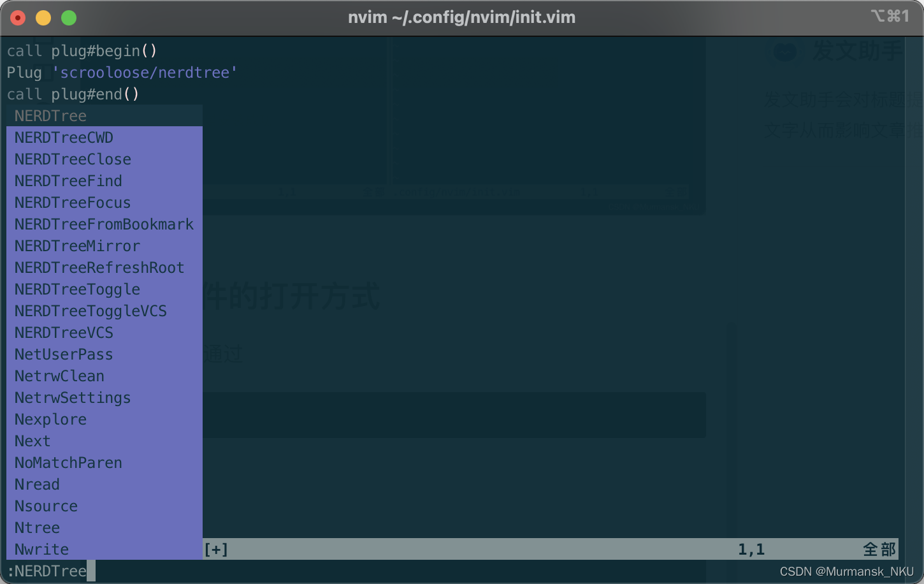The height and width of the screenshot is (584, 924).
Task: Maximize window with green button
Action: pos(69,18)
